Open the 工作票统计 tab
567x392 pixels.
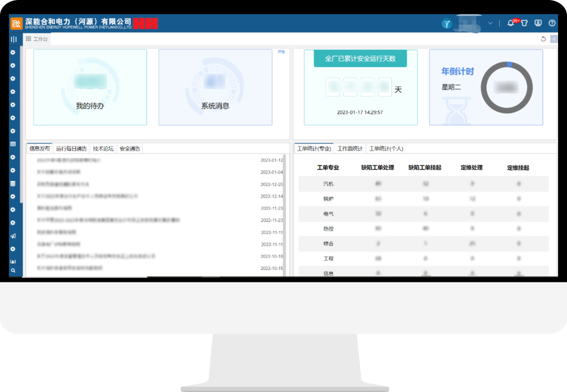(x=350, y=149)
